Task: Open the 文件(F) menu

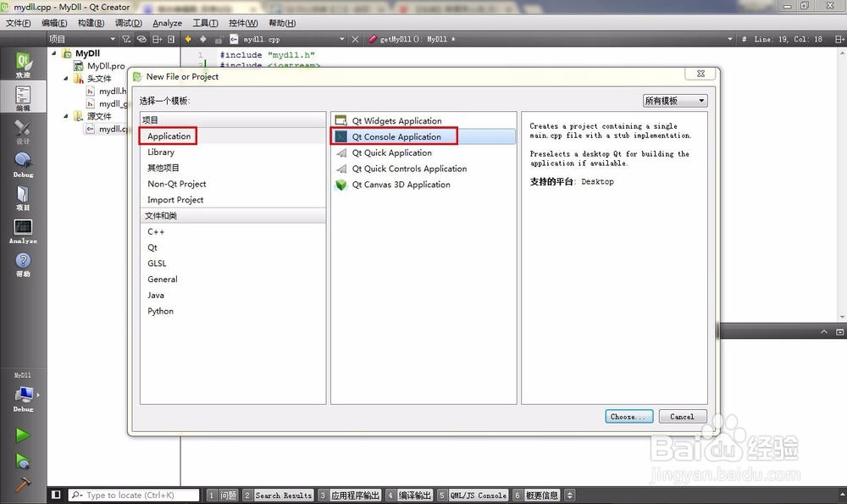Action: coord(18,23)
